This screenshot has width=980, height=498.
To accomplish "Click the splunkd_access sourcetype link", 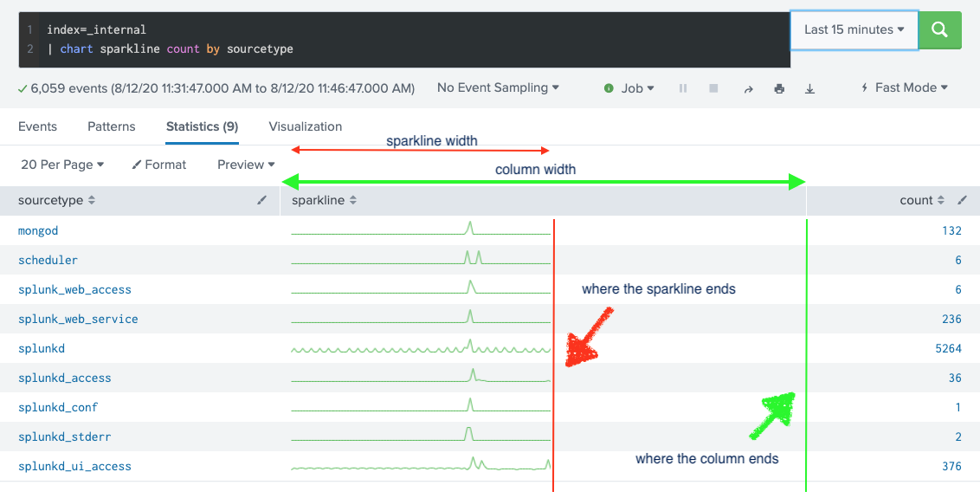I will [x=64, y=378].
